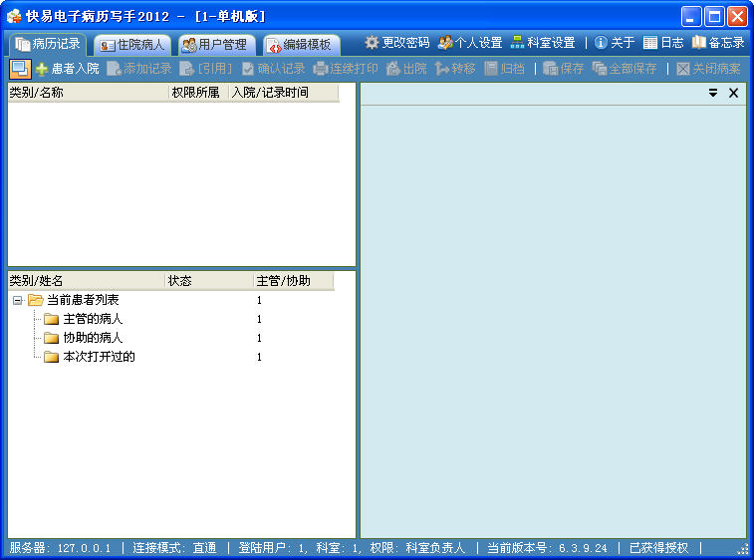The image size is (754, 560).
Task: Open 更改密码 (change password) gear icon
Action: 373,43
